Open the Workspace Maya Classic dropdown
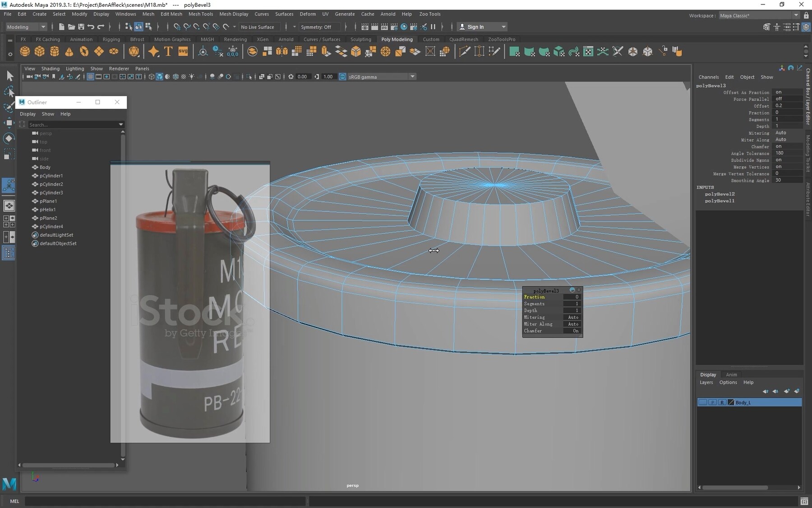Screen dimensions: 812x508 (759, 15)
